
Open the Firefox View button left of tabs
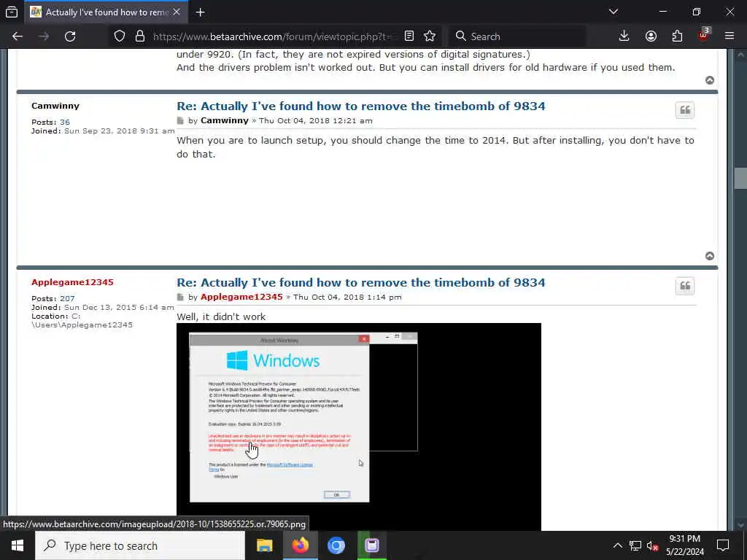(12, 12)
